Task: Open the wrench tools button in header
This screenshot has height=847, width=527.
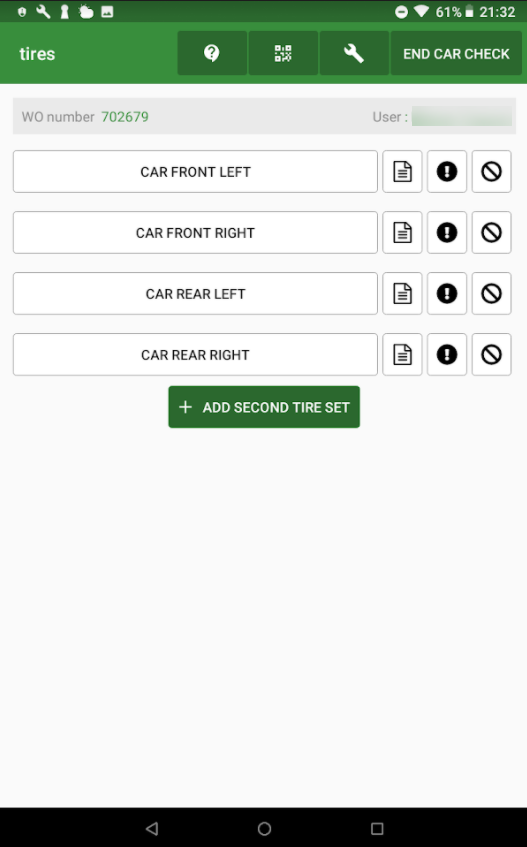Action: (x=354, y=53)
